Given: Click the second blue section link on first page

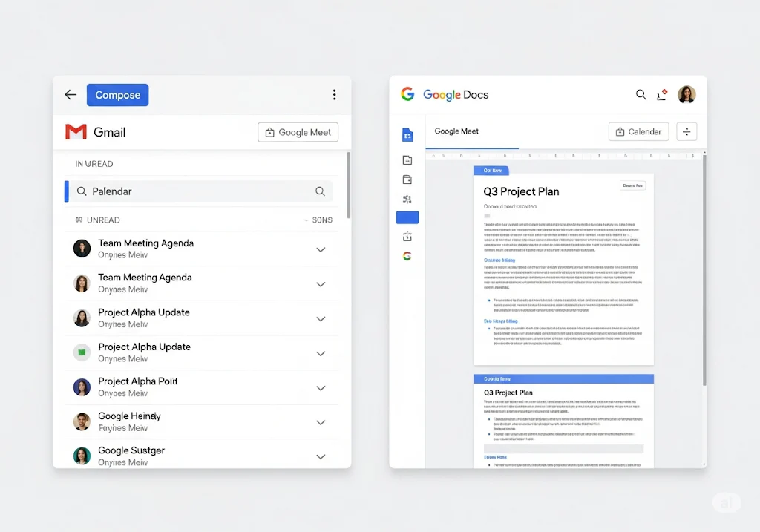Looking at the screenshot, I should pos(501,321).
